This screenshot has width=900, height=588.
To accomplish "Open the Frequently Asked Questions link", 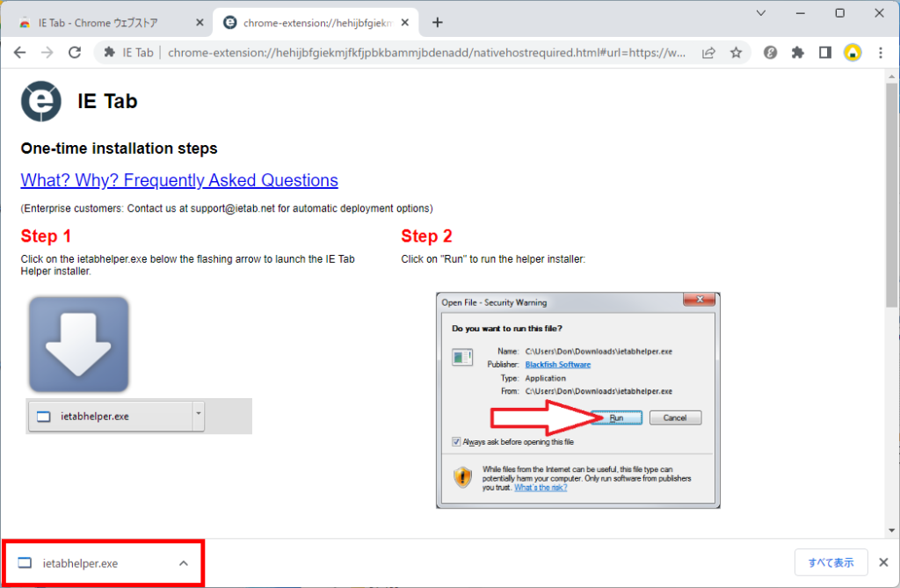I will tap(178, 180).
